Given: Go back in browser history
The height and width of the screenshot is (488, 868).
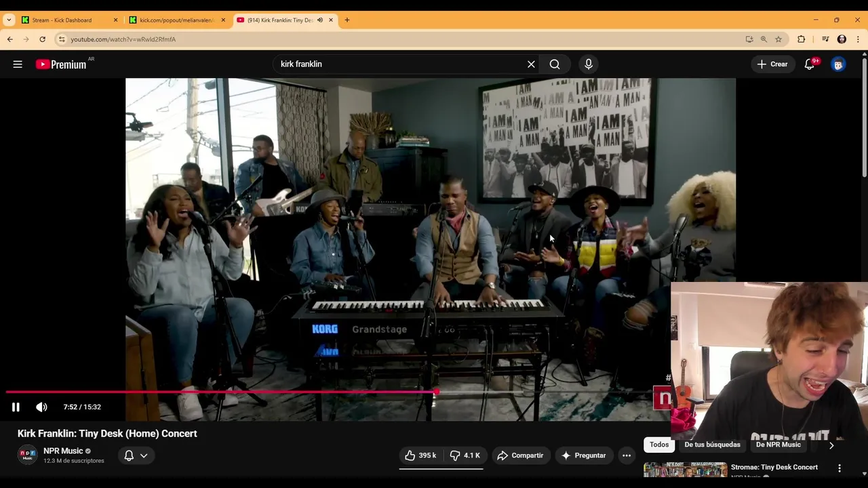Looking at the screenshot, I should tap(9, 39).
